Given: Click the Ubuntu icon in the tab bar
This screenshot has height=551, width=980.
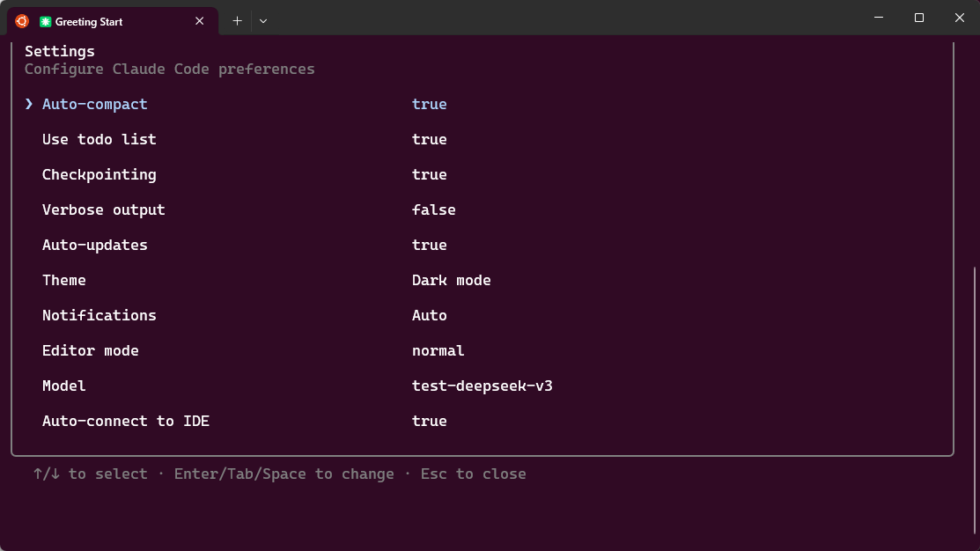Looking at the screenshot, I should pyautogui.click(x=22, y=20).
